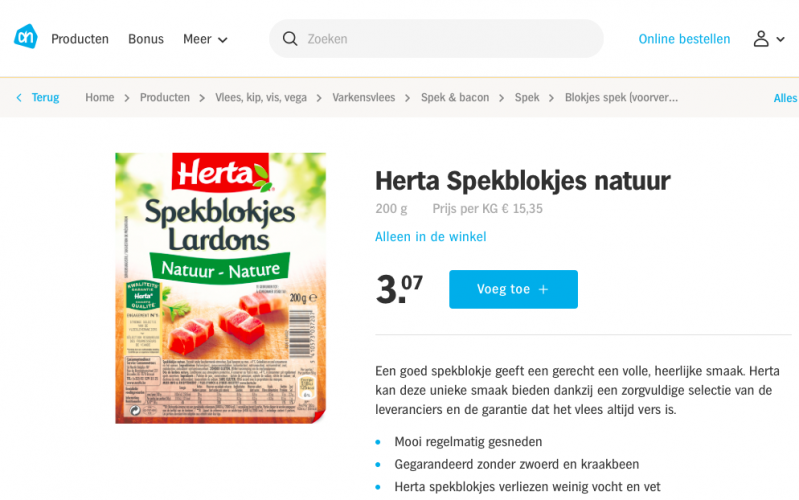Open the Bonus menu item

[146, 39]
